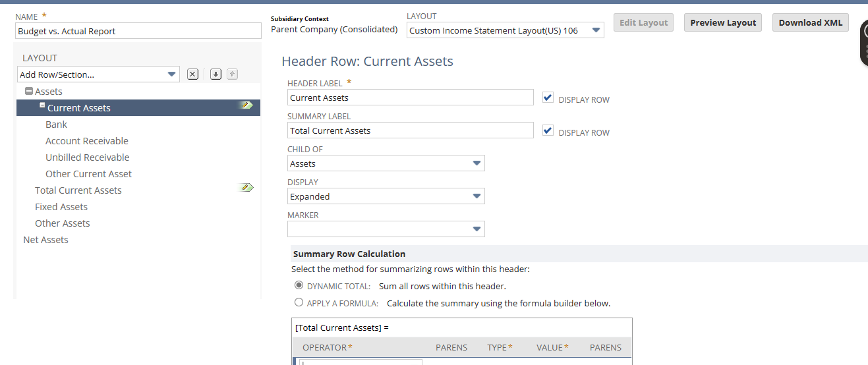Select Fixed Assets in layout tree
The width and height of the screenshot is (868, 365).
click(x=61, y=207)
